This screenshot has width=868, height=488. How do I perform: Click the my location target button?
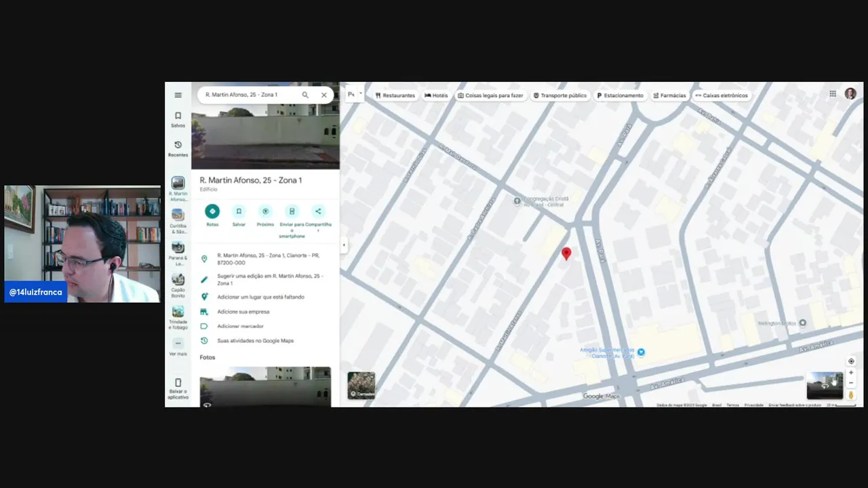tap(851, 361)
